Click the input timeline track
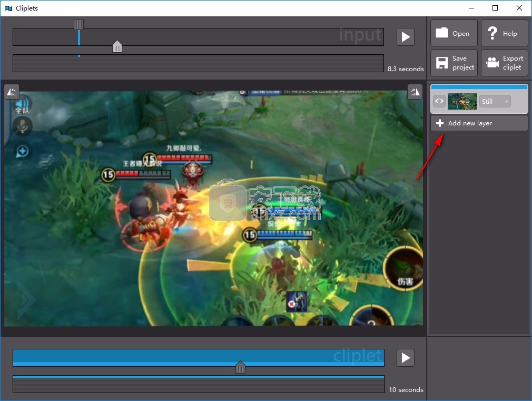Image resolution: width=532 pixels, height=401 pixels. [198, 37]
